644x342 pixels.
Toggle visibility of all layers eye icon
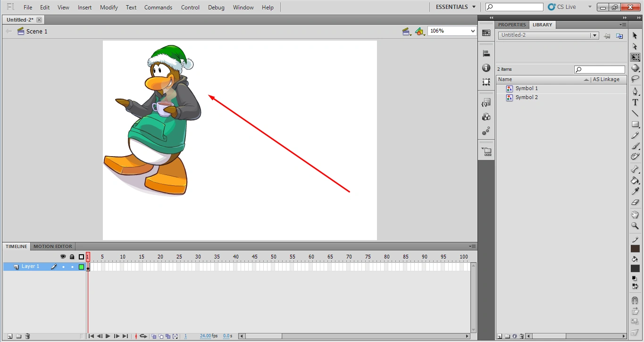tap(63, 257)
